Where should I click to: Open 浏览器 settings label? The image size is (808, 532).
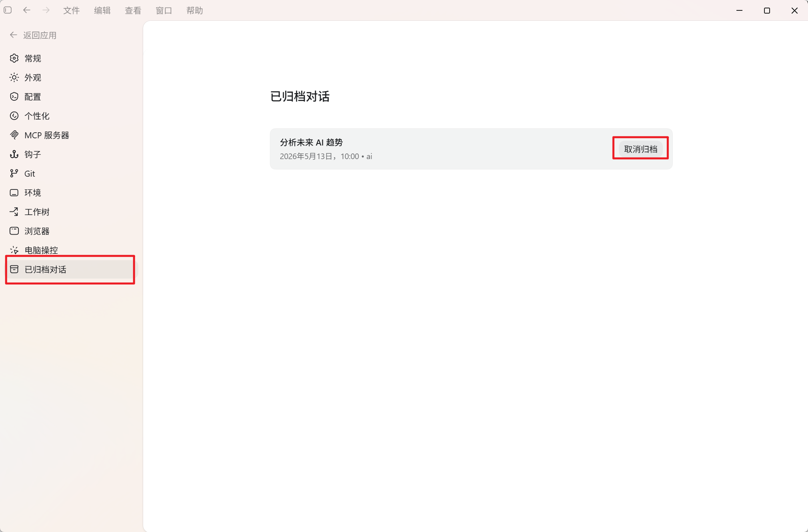coord(37,231)
